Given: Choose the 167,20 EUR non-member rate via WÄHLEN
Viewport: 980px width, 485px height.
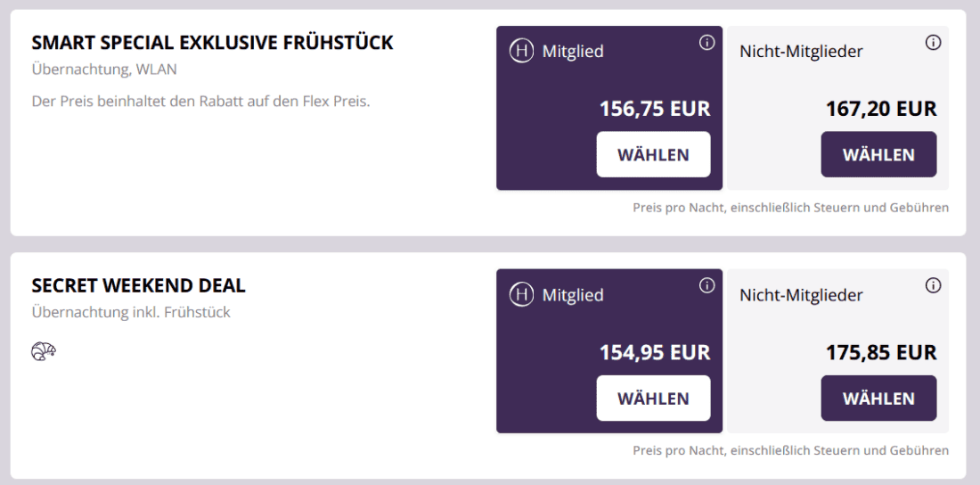Looking at the screenshot, I should pyautogui.click(x=878, y=154).
